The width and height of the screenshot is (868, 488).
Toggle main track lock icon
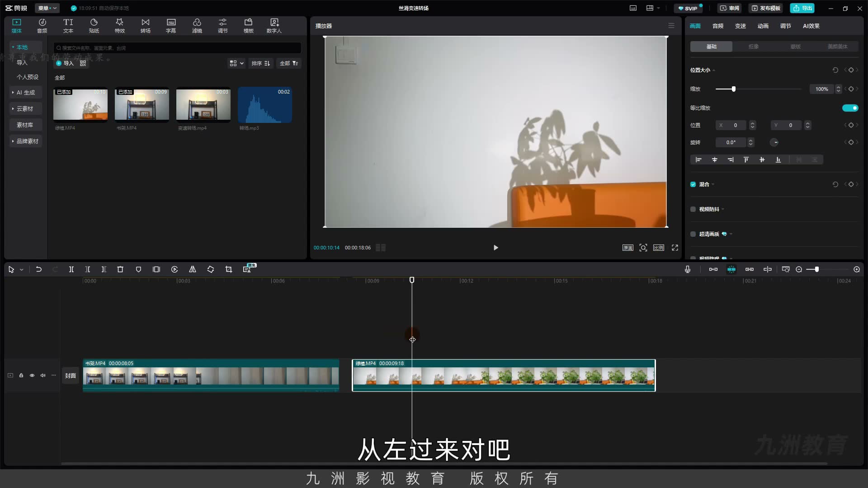click(21, 375)
